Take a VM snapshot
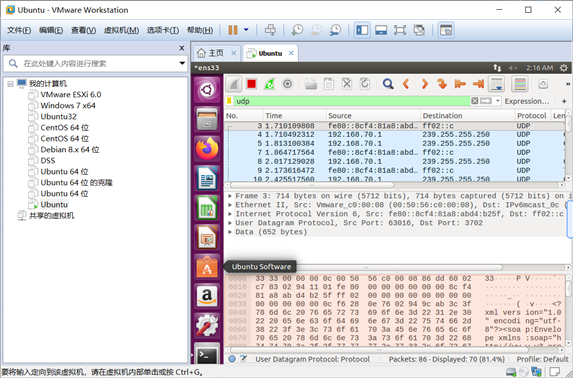This screenshot has width=573, height=378. coord(297,30)
